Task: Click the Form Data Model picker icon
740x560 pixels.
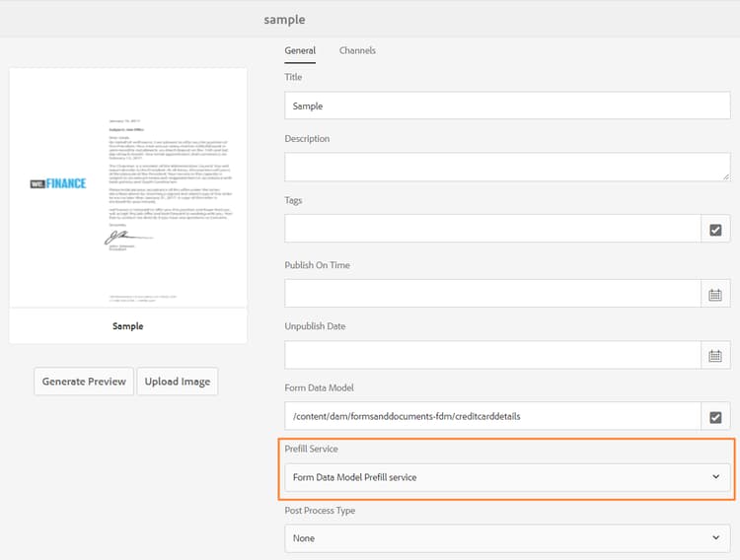Action: pos(715,417)
